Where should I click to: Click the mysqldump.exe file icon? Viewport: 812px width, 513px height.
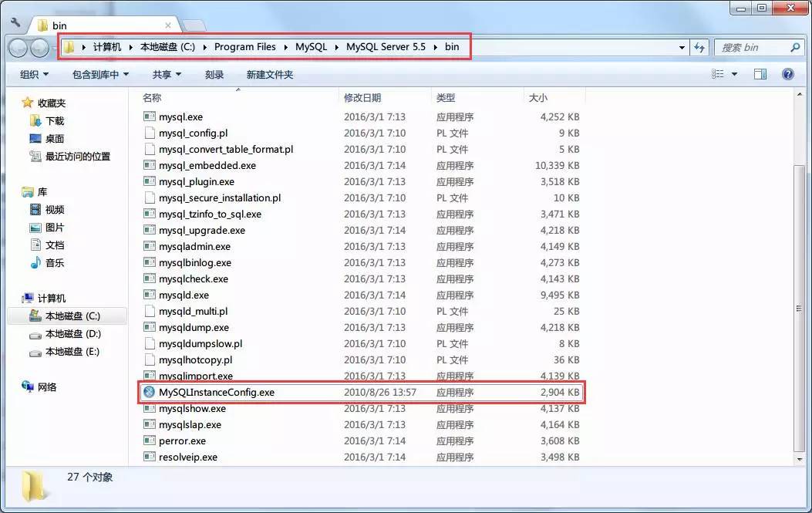click(149, 327)
